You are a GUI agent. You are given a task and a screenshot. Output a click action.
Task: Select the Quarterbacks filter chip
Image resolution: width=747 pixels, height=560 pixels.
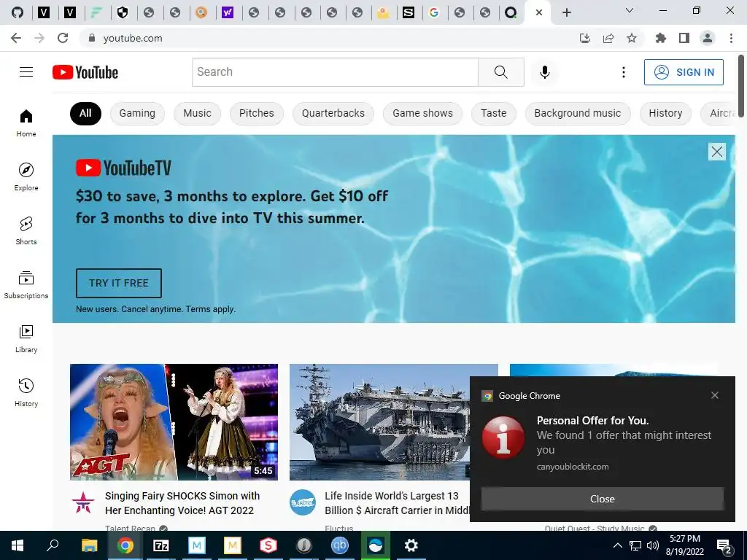[x=333, y=113]
